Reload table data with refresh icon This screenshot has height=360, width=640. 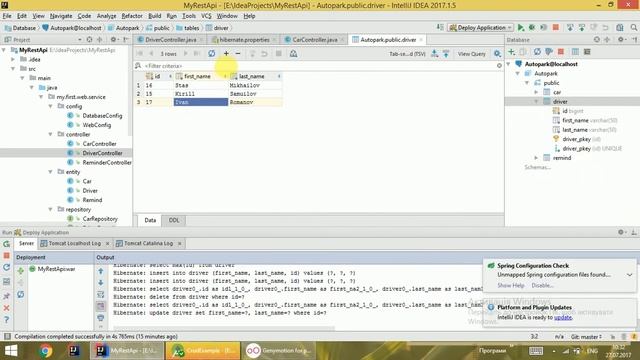click(211, 53)
